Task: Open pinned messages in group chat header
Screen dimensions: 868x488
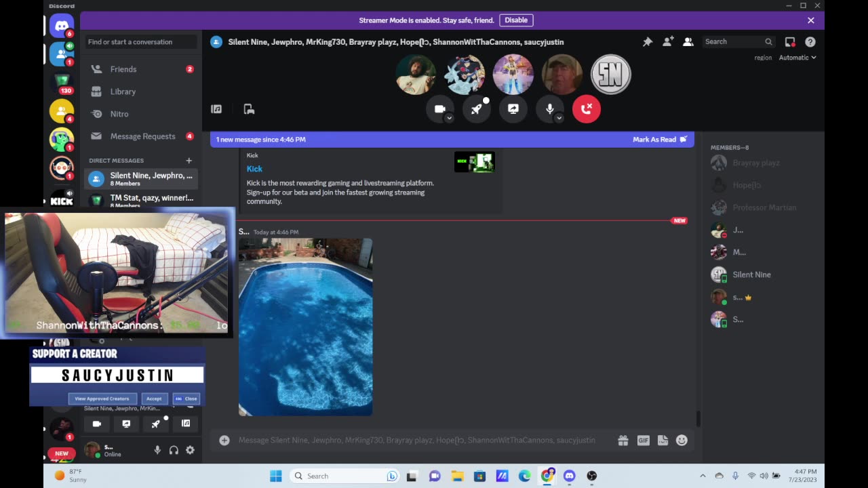Action: 648,42
